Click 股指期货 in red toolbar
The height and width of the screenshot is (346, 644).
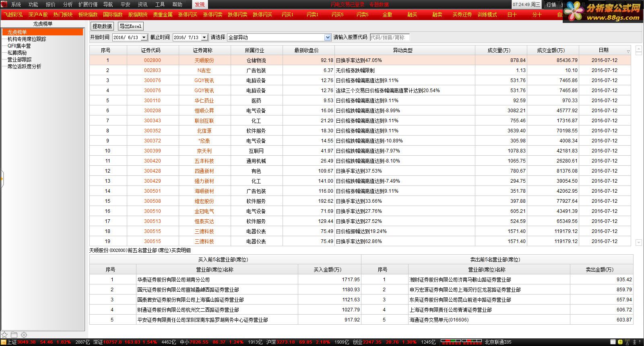[138, 14]
